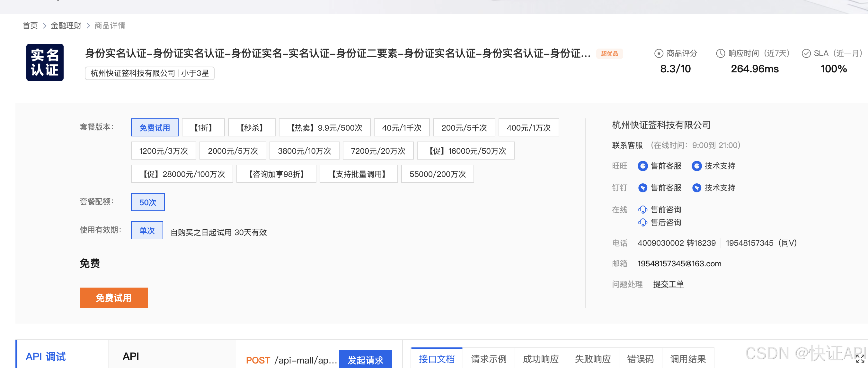Select the 免费试用 package option
868x368 pixels.
[155, 128]
